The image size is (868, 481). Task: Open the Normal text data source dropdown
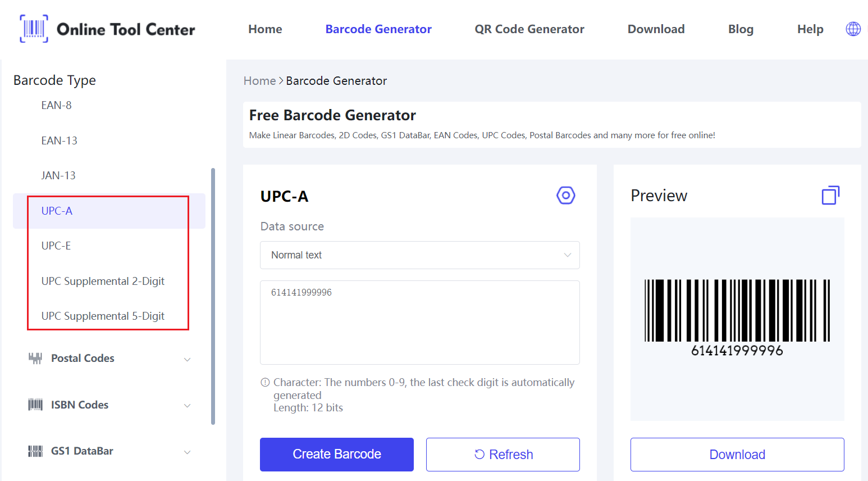coord(420,255)
